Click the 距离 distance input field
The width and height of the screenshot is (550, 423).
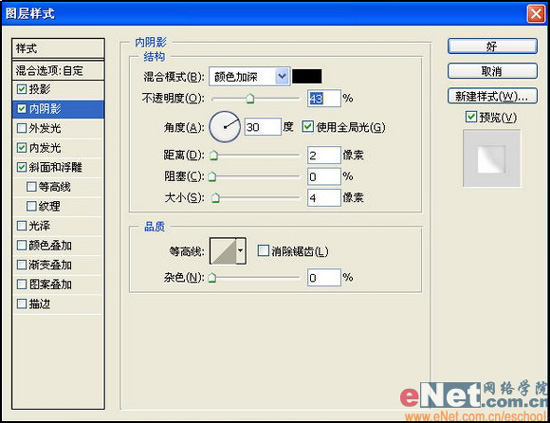pyautogui.click(x=324, y=155)
